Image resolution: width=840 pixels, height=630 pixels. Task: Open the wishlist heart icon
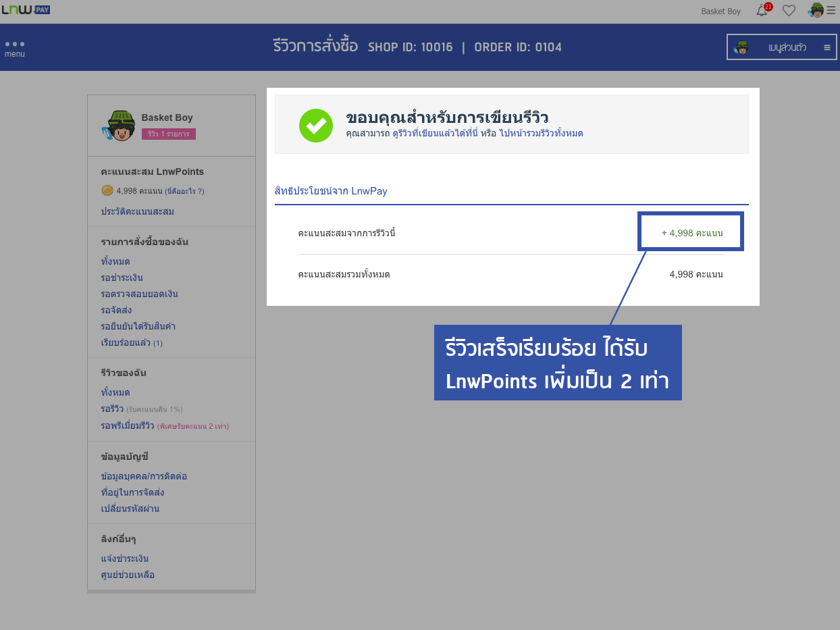point(789,11)
